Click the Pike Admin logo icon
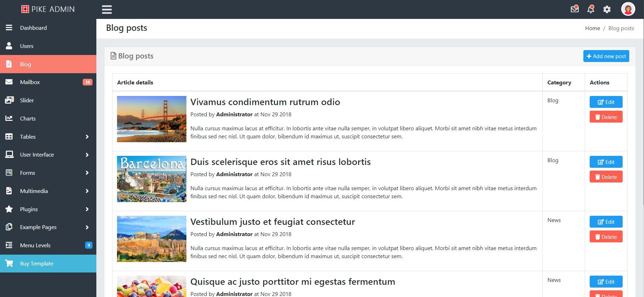This screenshot has height=297, width=644. pos(25,9)
